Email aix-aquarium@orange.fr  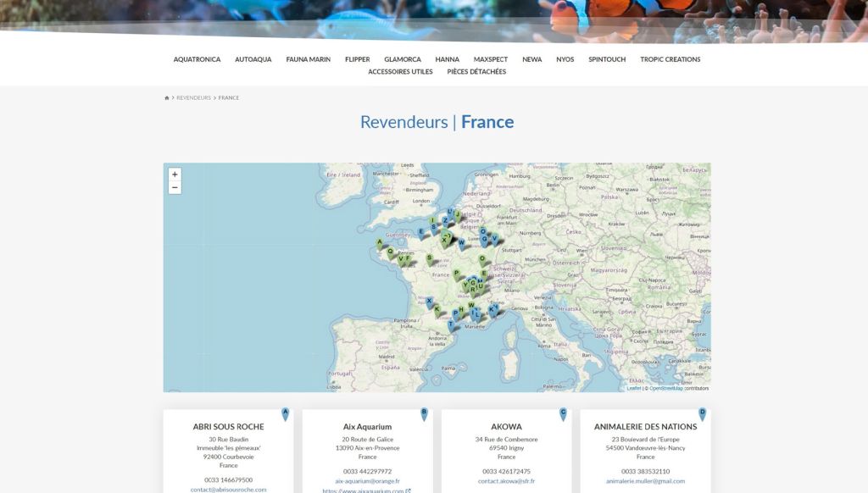[368, 481]
